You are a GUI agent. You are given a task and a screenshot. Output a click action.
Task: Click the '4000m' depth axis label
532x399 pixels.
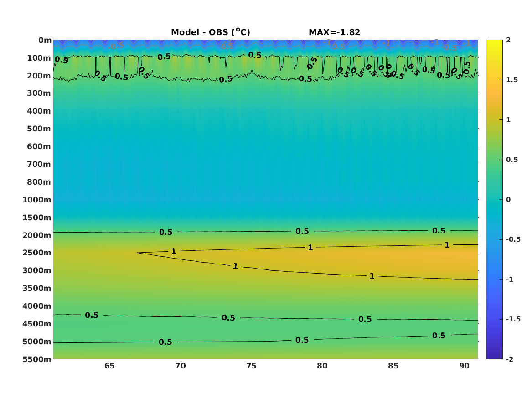[x=37, y=306]
